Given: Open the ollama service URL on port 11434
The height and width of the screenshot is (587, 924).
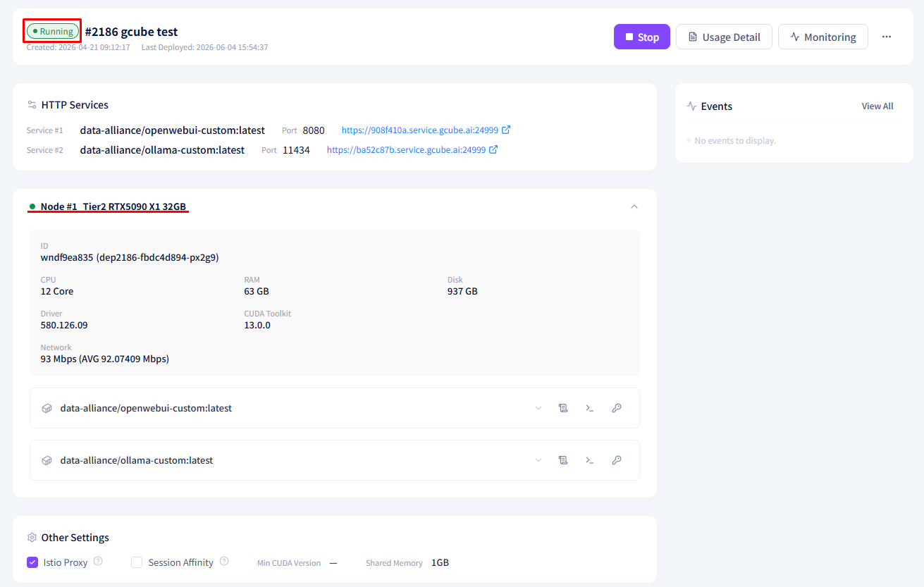Looking at the screenshot, I should (x=412, y=150).
